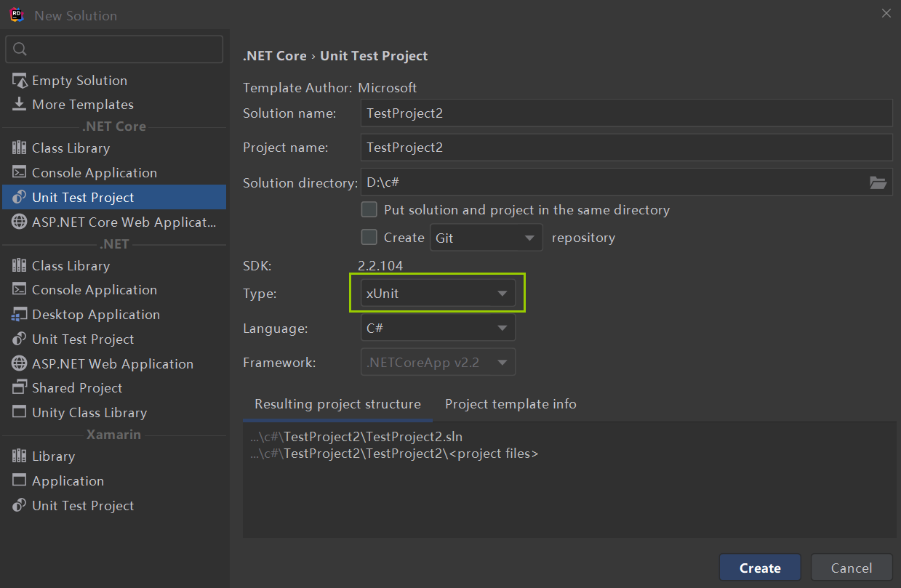Click the .NET Desktop Application icon
This screenshot has width=901, height=588.
tap(20, 315)
